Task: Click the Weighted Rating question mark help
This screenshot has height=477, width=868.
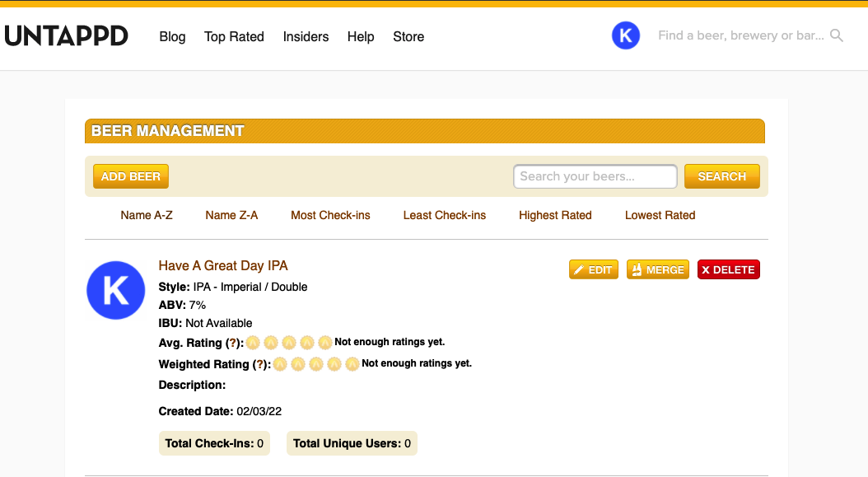Action: click(259, 364)
